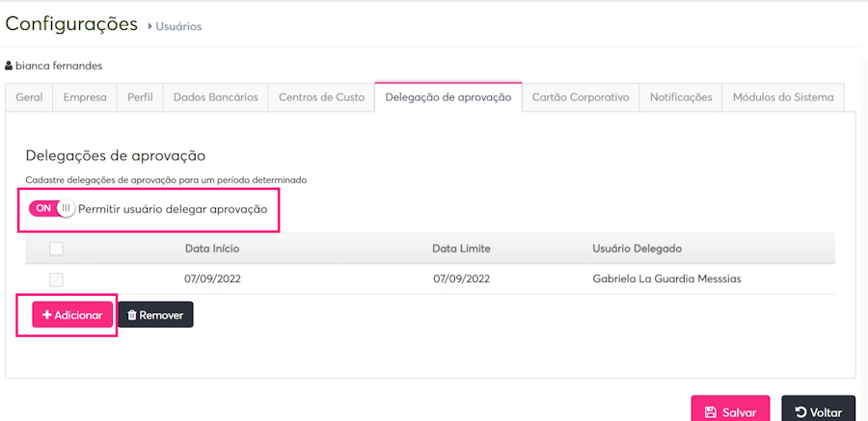868x421 pixels.
Task: Toggle Permitir usuário delegar aprovação switch
Action: pyautogui.click(x=51, y=208)
